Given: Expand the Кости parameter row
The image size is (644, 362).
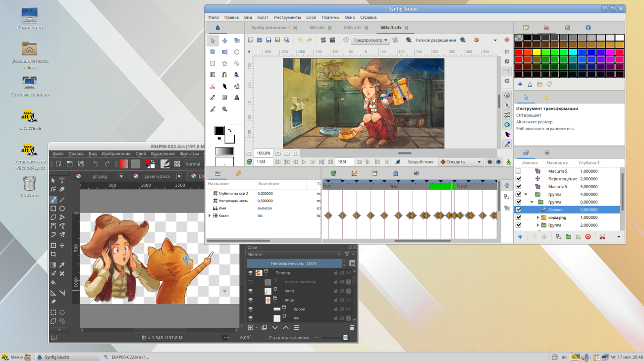Looking at the screenshot, I should (x=210, y=216).
